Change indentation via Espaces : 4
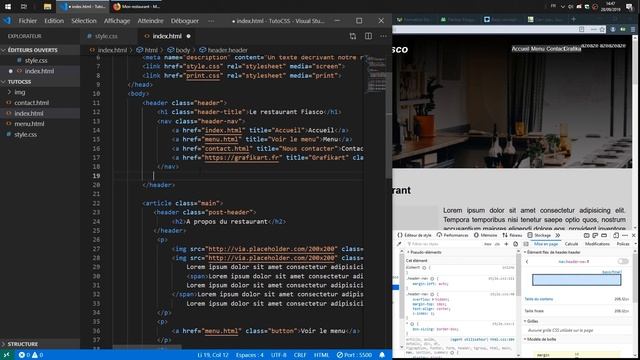This screenshot has width=640, height=360. click(x=250, y=355)
